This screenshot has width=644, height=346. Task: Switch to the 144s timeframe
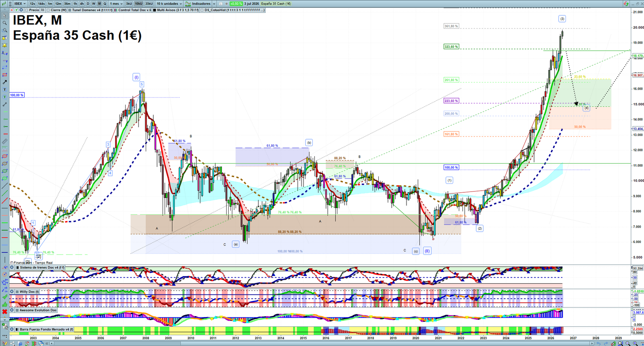coord(41,4)
